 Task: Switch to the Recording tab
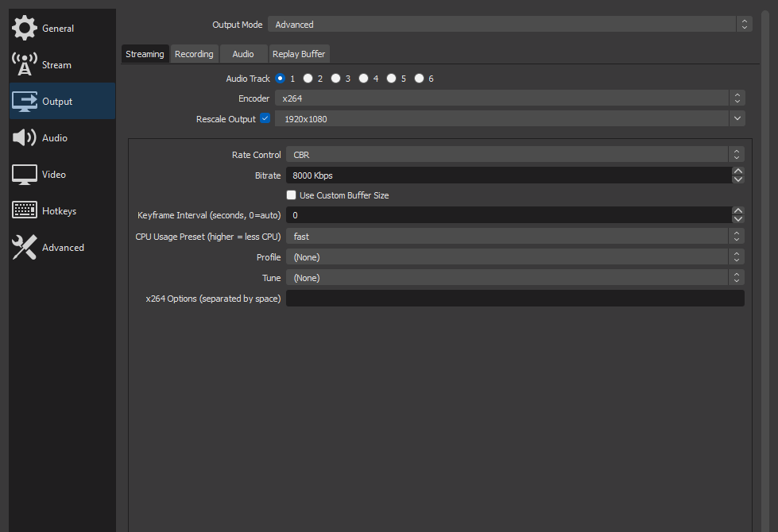[194, 54]
